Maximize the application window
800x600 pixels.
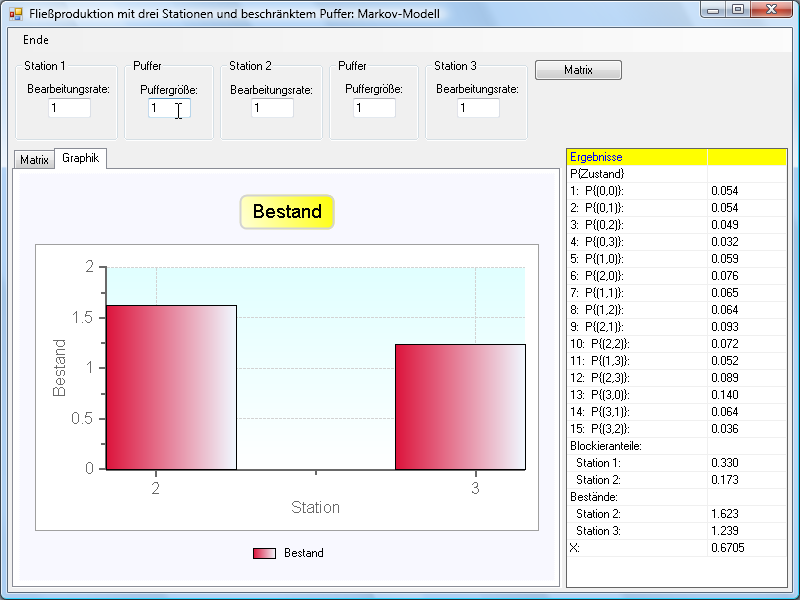click(x=738, y=10)
